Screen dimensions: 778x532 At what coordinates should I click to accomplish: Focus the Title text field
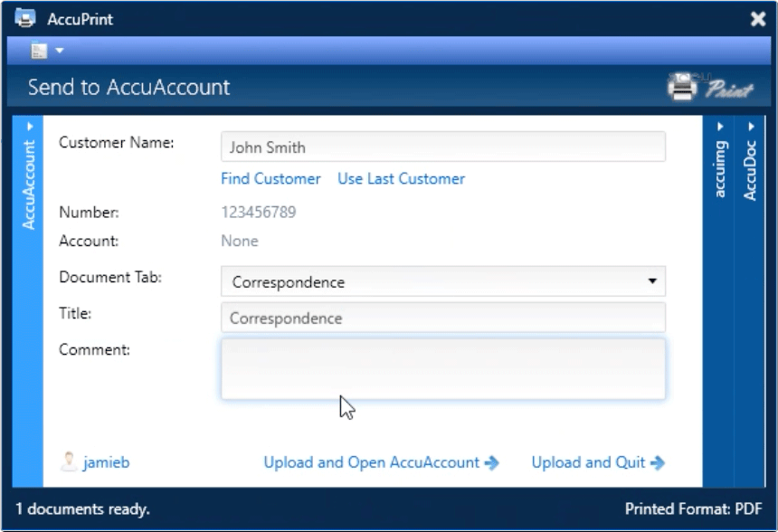coord(442,318)
